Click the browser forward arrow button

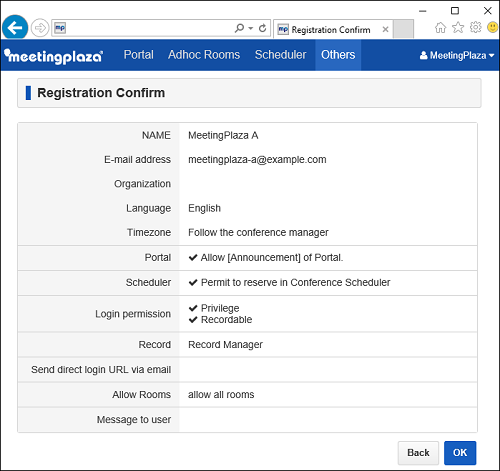coord(40,28)
